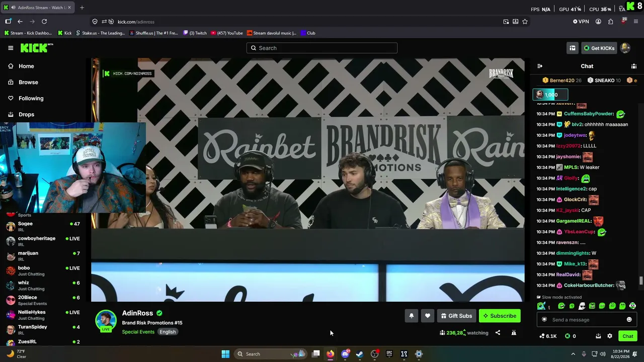The image size is (644, 362).
Task: Open marijuan channel in sidebar
Action: [x=43, y=255]
